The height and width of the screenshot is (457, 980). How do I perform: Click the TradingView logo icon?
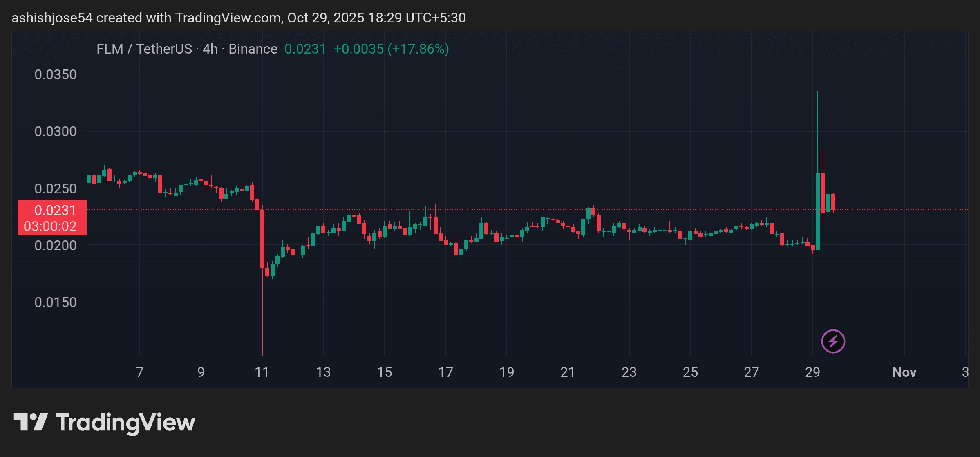31,422
